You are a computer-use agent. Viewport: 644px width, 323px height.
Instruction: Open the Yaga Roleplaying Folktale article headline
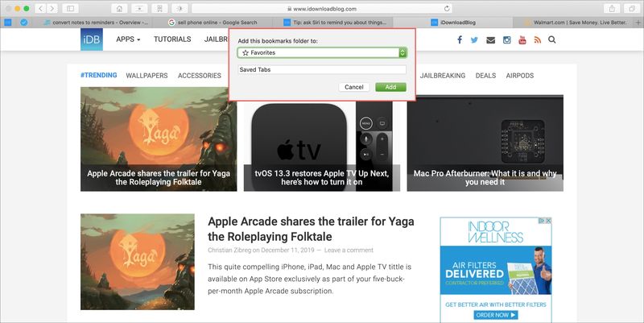[311, 229]
